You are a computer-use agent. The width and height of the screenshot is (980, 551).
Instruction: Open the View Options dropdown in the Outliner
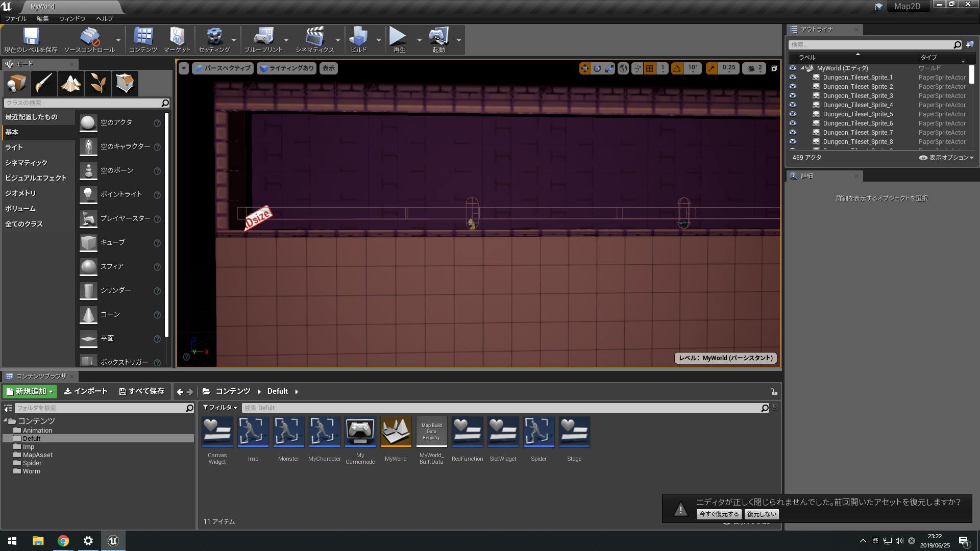pyautogui.click(x=947, y=158)
